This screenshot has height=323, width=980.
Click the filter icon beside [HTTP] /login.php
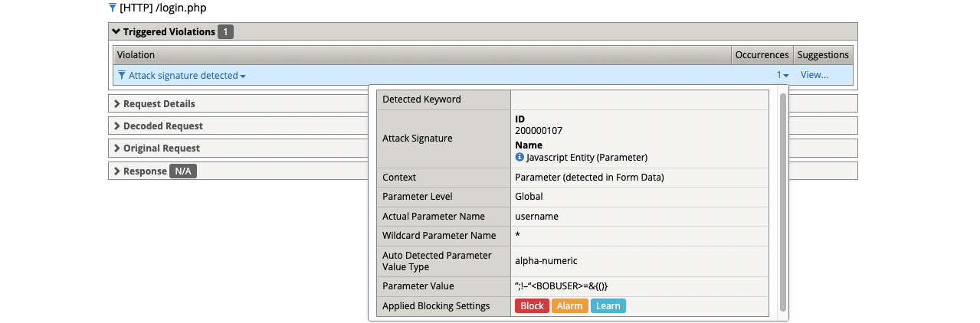(x=113, y=8)
